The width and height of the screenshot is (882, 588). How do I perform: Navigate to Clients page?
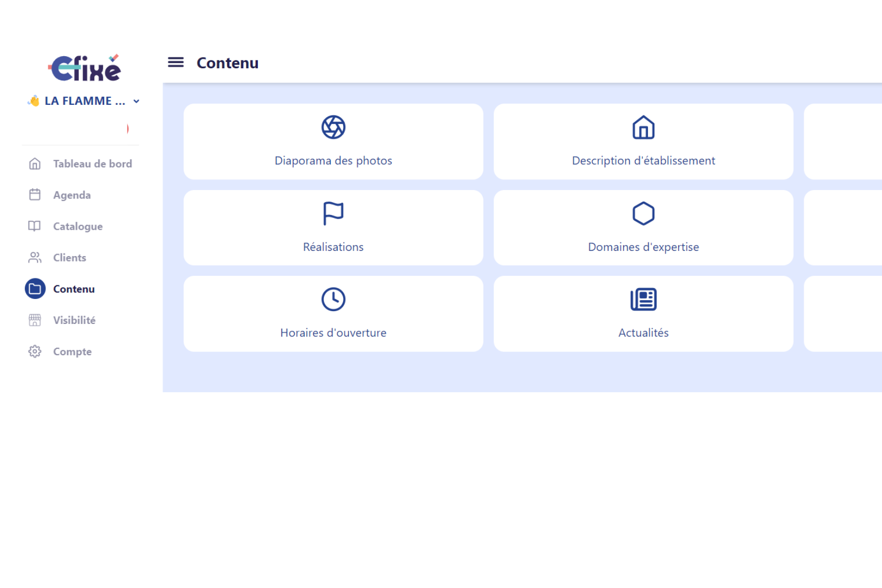click(69, 258)
